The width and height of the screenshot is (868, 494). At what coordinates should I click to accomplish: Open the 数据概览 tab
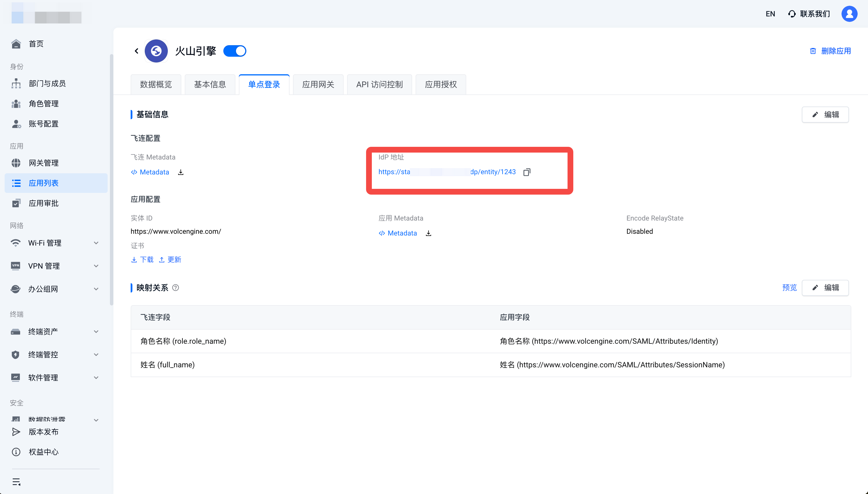[156, 84]
